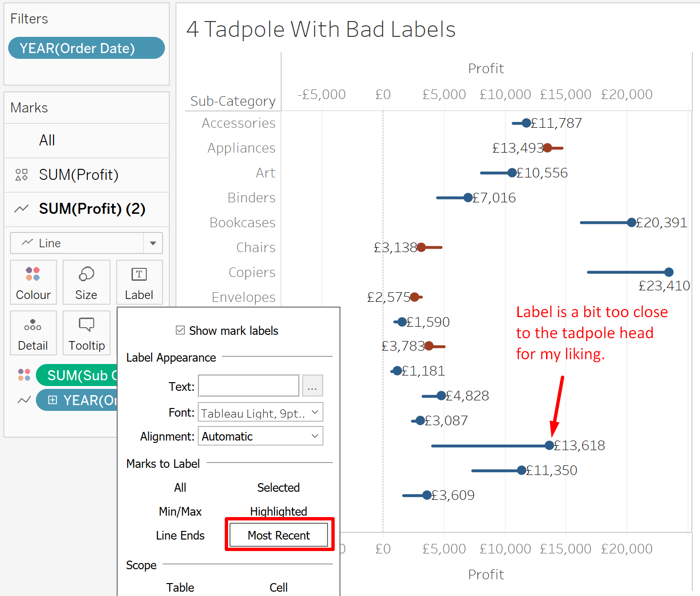Choose Most Recent as marks to label

(278, 535)
